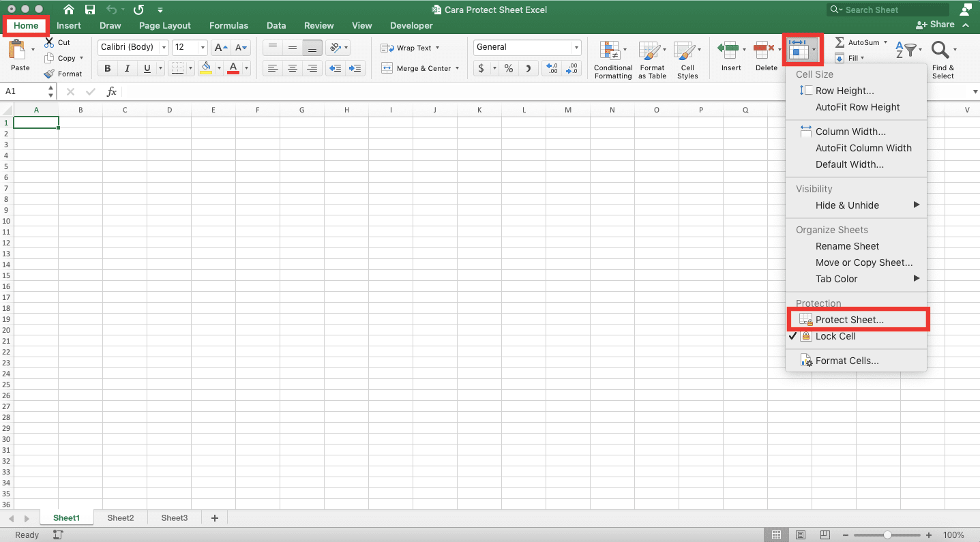980x542 pixels.
Task: Click the Insert cells icon
Action: [728, 48]
